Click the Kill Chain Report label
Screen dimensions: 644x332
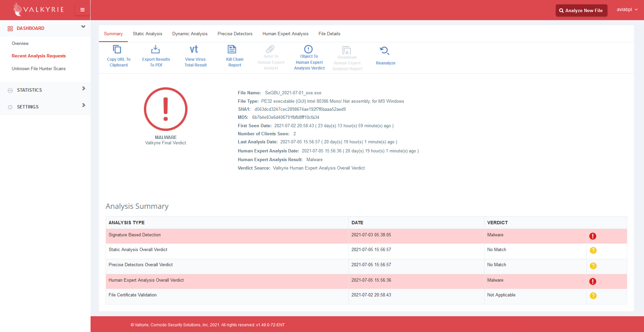pyautogui.click(x=235, y=62)
